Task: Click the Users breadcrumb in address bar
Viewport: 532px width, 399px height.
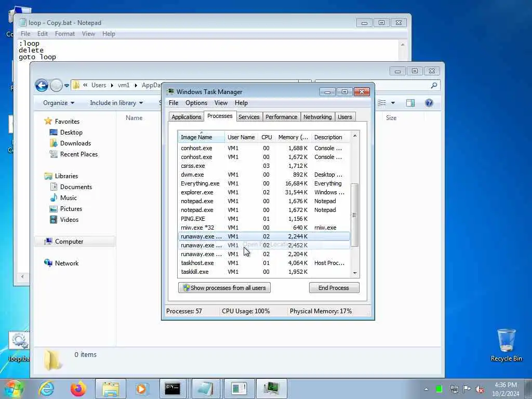Action: pos(98,85)
